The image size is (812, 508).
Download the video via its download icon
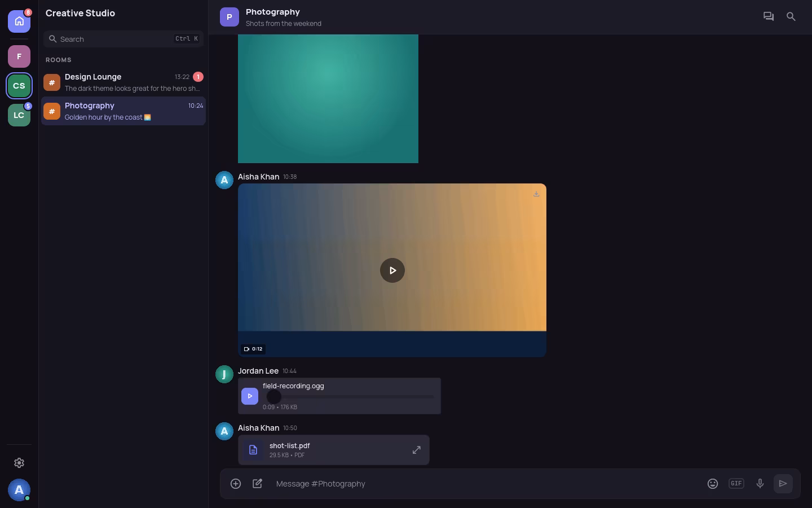[x=536, y=194]
